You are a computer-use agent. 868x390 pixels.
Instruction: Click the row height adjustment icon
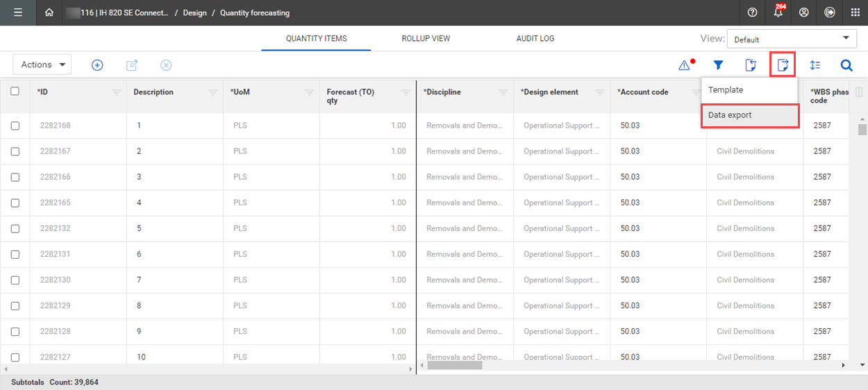pos(815,65)
